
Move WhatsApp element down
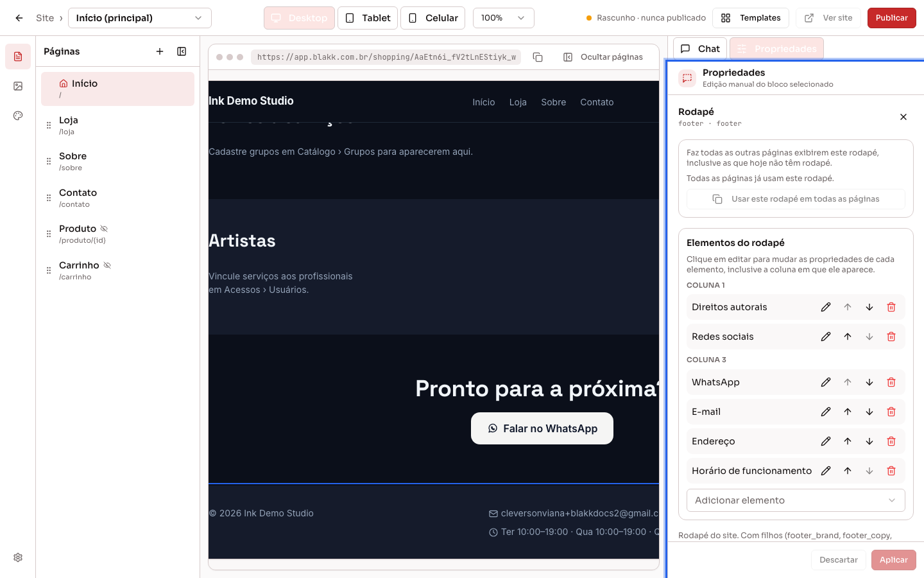[x=869, y=382]
